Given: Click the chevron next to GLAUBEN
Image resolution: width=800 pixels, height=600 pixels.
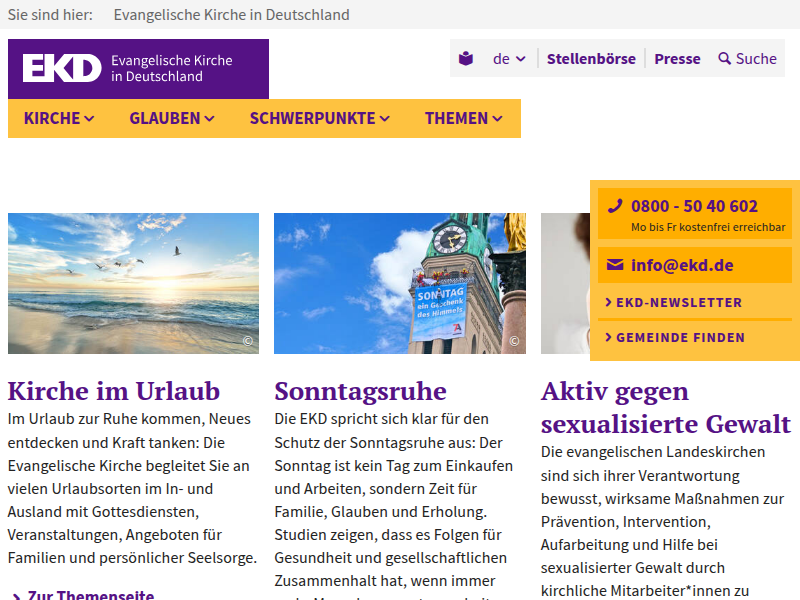Looking at the screenshot, I should coord(209,119).
